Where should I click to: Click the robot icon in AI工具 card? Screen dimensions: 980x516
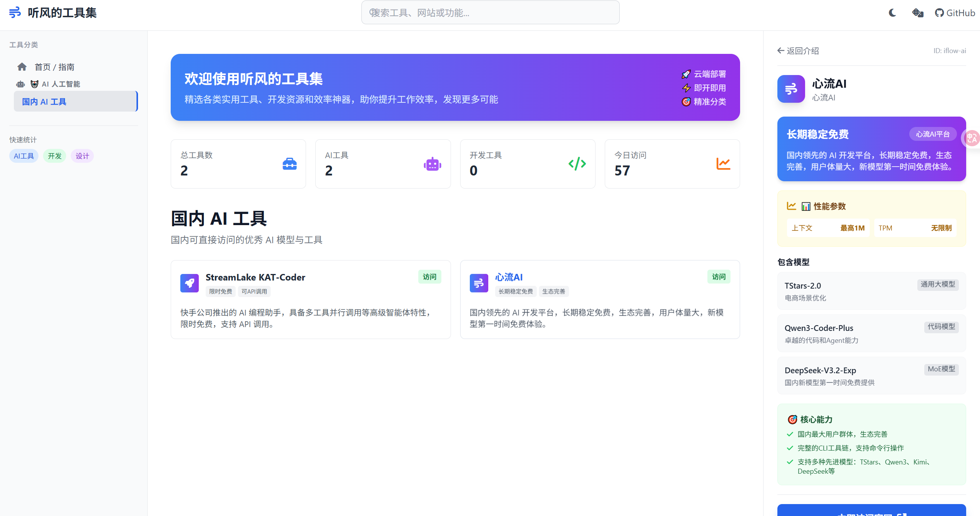[432, 164]
